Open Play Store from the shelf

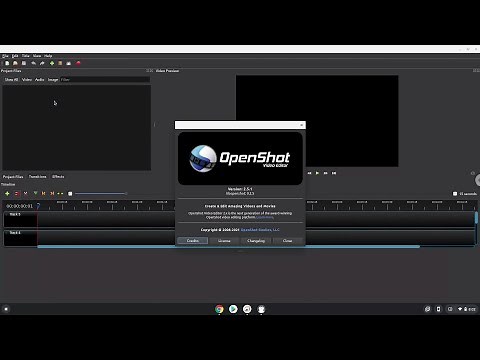coord(233,309)
